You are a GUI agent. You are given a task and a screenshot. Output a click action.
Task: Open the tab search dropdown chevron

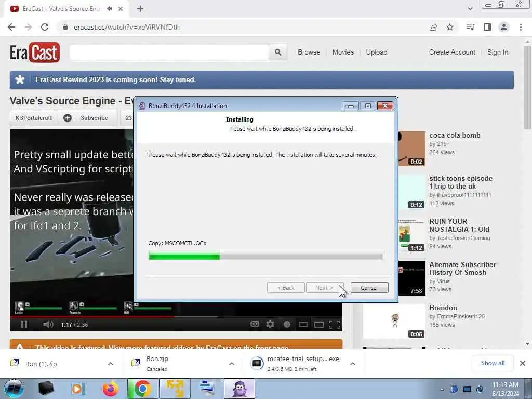point(470,9)
